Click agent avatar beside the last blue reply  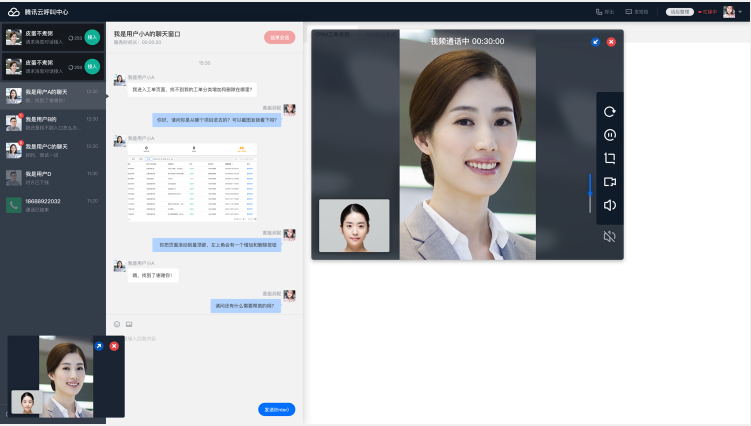(x=289, y=295)
